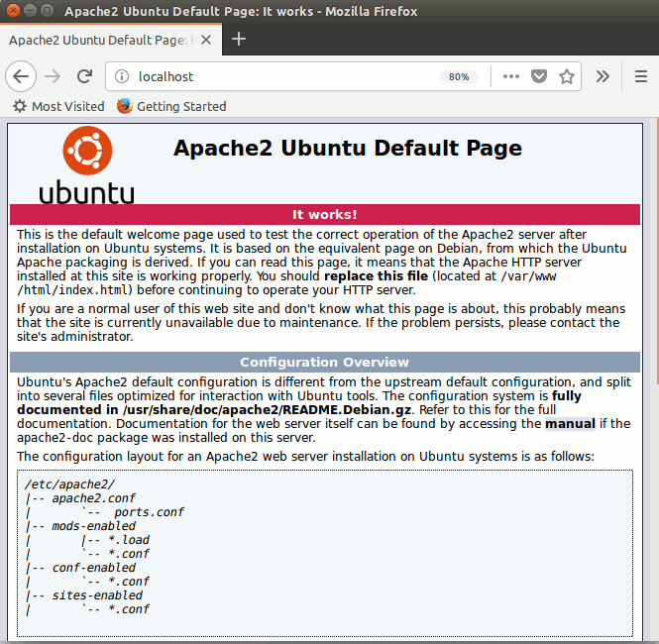
Task: Click the "/usr/share/doc/apache2/README.Debian.gz" path text
Action: click(268, 409)
